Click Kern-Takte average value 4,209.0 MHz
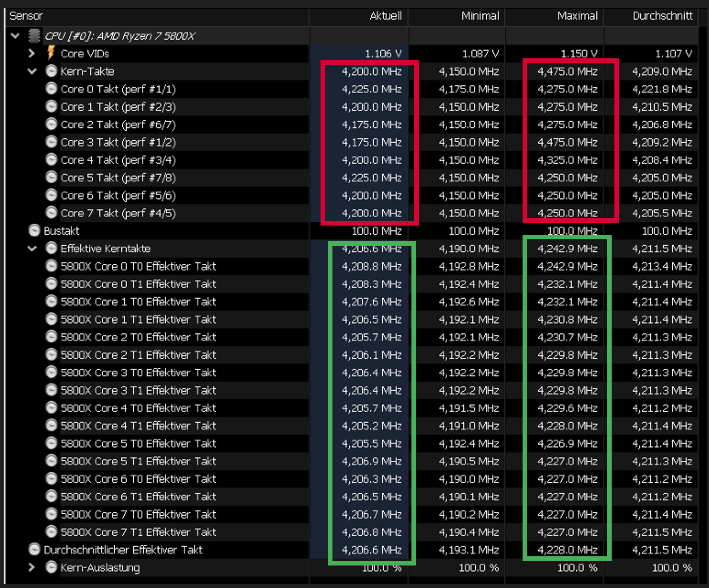The image size is (709, 588). point(662,71)
